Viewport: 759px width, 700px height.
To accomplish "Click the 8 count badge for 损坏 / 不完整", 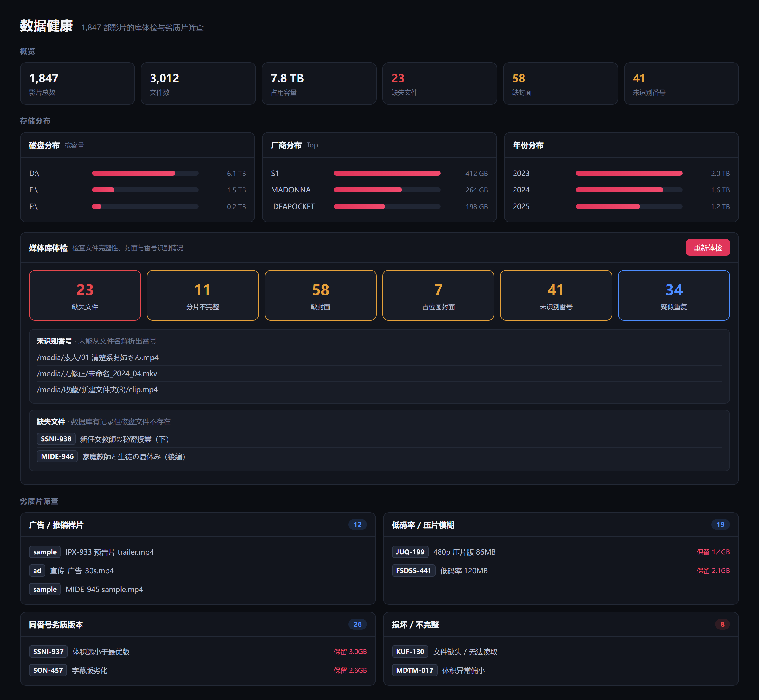I will pyautogui.click(x=722, y=624).
